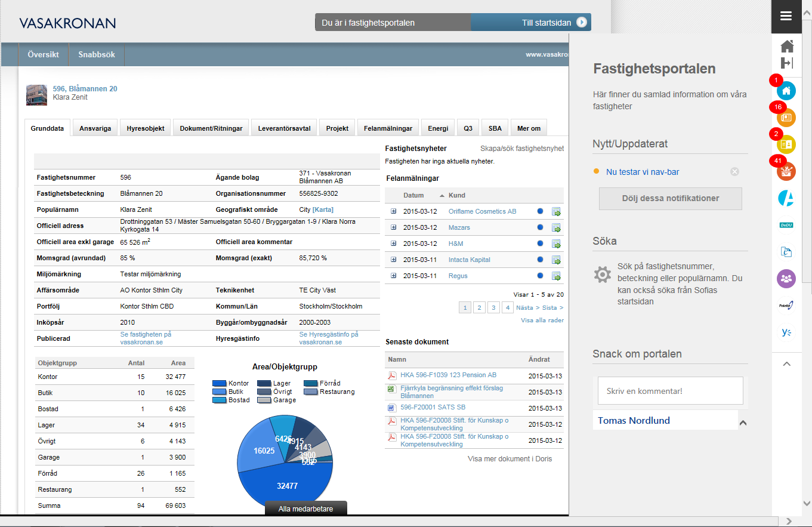This screenshot has width=812, height=527.
Task: Click Visa mer dokument i Doris
Action: 510,459
